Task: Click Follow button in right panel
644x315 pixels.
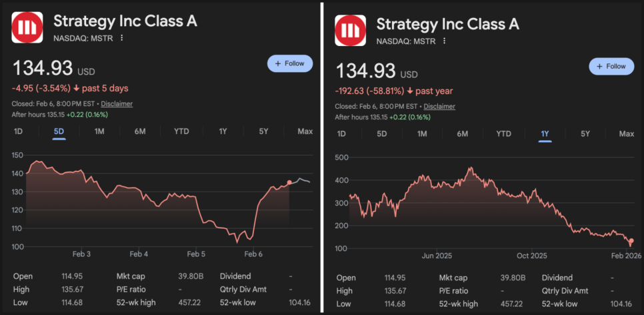Action: [611, 66]
